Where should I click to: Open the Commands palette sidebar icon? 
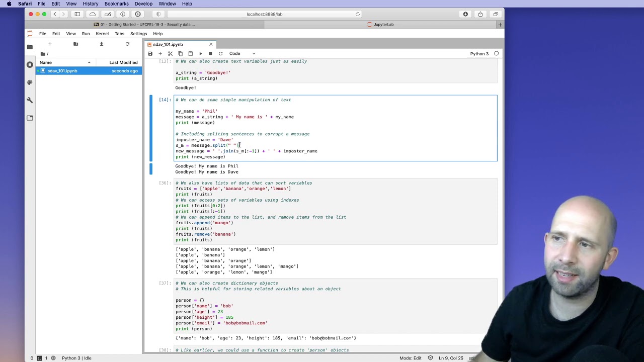30,82
